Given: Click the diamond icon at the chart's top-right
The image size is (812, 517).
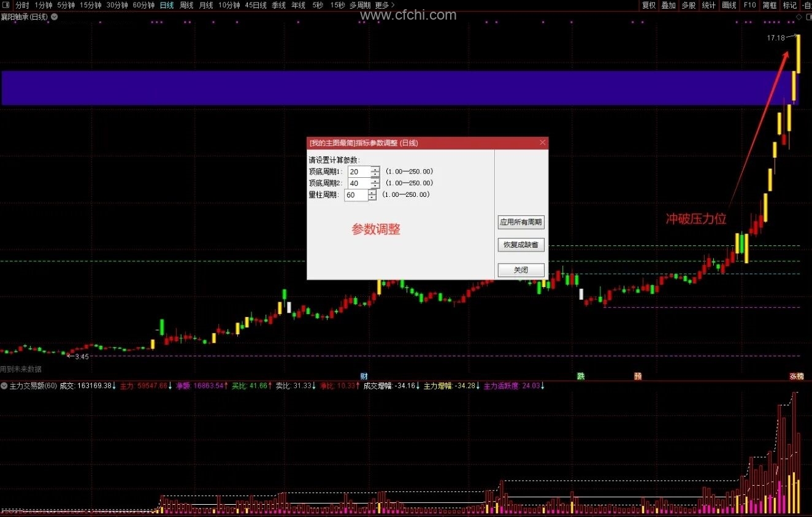Looking at the screenshot, I should point(798,17).
